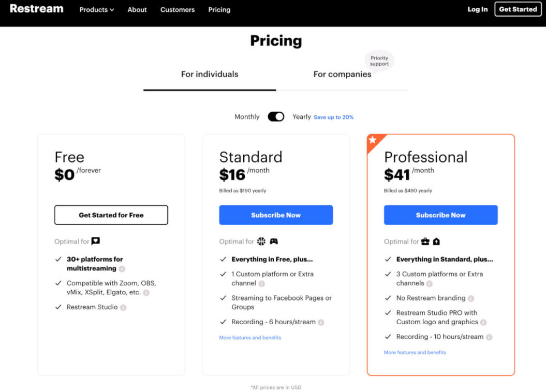546x392 pixels.
Task: Click the Pricing page heading
Action: pos(276,41)
